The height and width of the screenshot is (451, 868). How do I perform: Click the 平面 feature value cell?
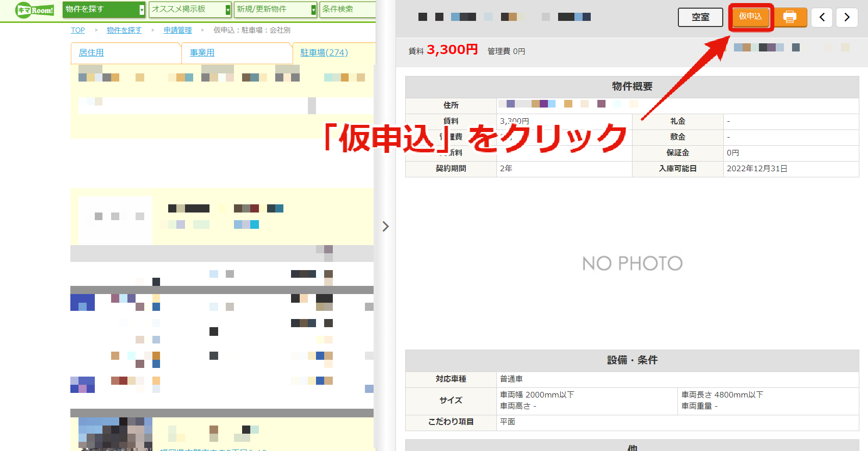tap(678, 422)
